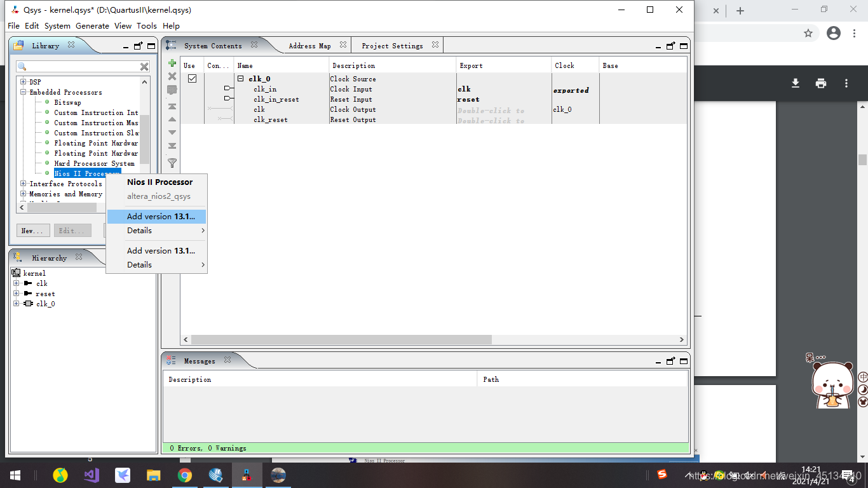Viewport: 868px width, 488px height.
Task: Expand the clk node in Hierarchy
Action: pos(17,283)
